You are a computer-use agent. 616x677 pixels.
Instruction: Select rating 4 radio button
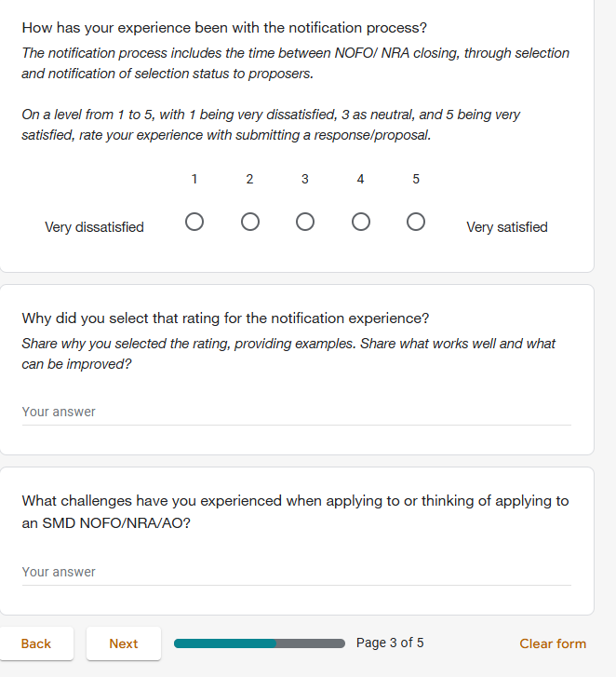361,223
